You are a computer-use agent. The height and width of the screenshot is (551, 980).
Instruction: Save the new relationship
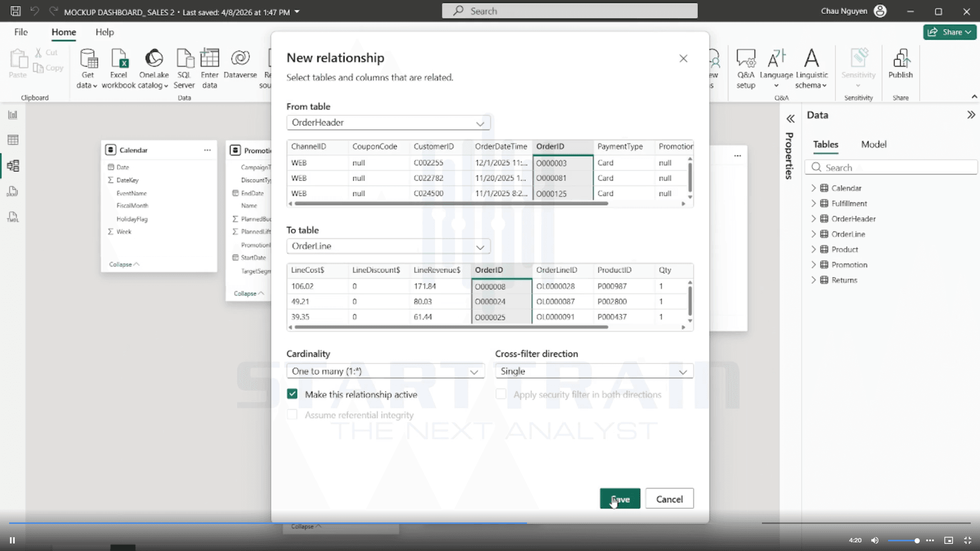point(619,499)
